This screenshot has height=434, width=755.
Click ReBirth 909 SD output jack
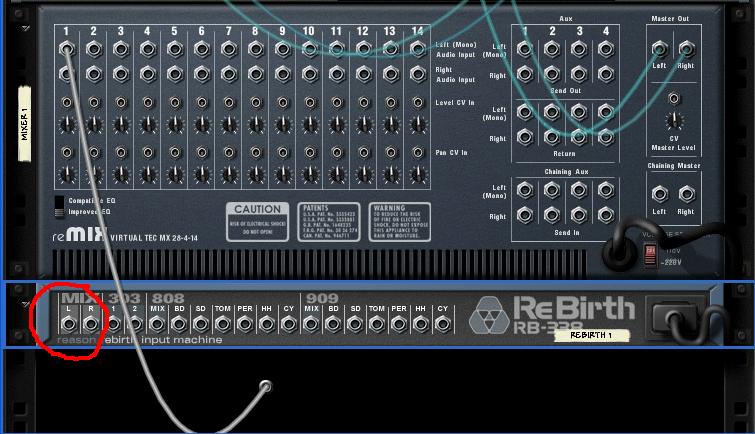tap(355, 324)
